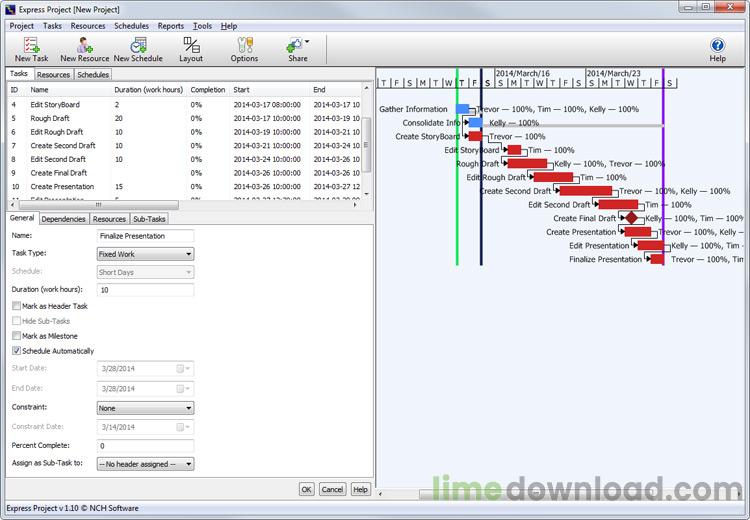
Task: Click the New Resource toolbar icon
Action: click(85, 45)
